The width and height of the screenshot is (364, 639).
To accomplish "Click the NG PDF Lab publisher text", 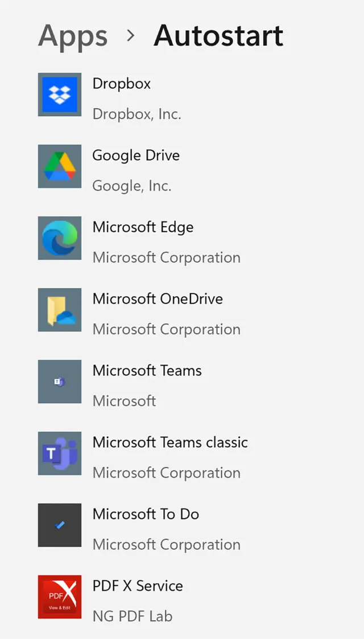I will click(x=132, y=616).
